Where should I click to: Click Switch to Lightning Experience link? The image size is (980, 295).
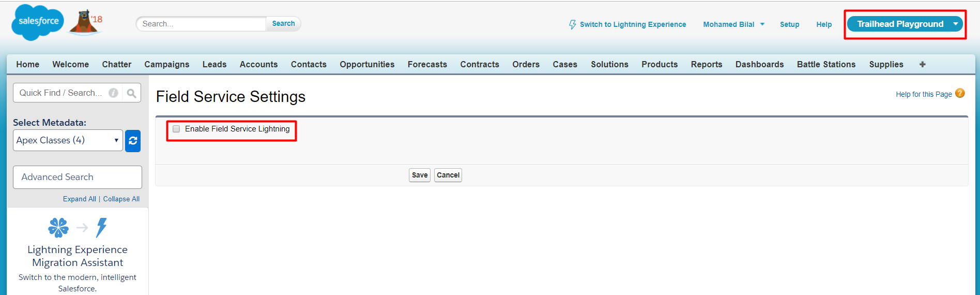coord(633,24)
